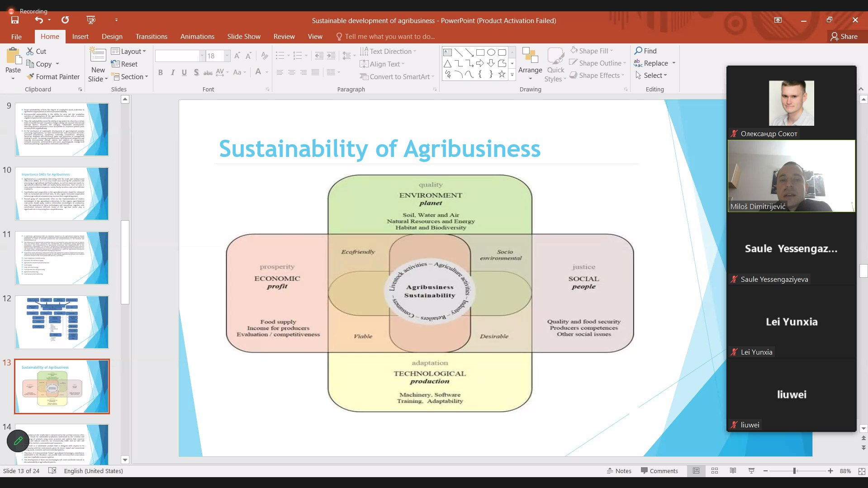868x488 pixels.
Task: Align text left
Action: pyautogui.click(x=280, y=72)
